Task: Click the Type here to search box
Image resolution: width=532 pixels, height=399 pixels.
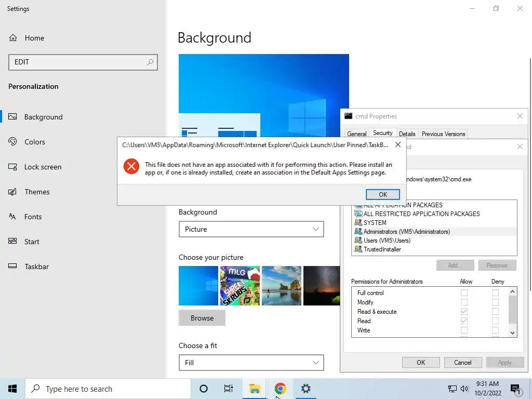Action: click(108, 389)
